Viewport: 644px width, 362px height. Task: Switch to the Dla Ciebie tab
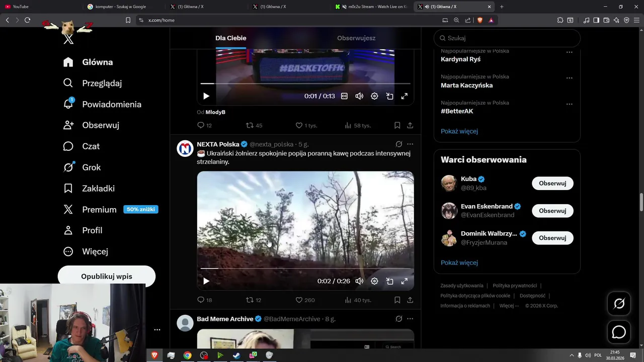[231, 38]
